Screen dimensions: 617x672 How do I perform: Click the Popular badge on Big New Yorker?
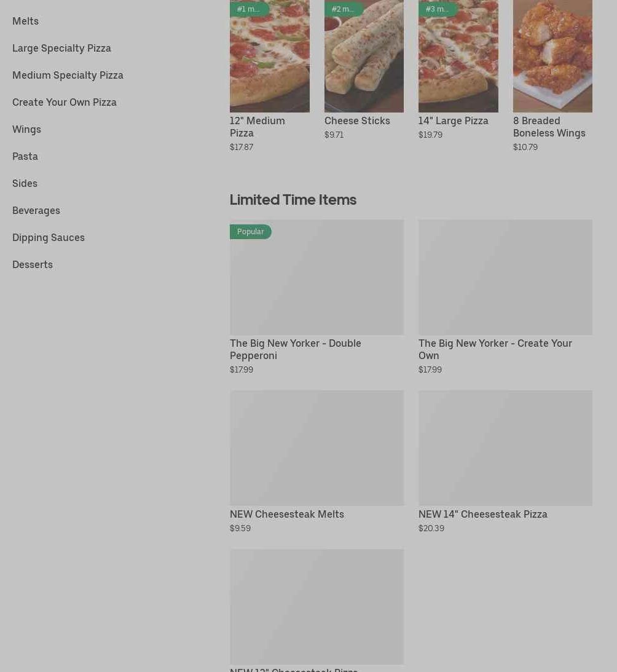point(251,232)
